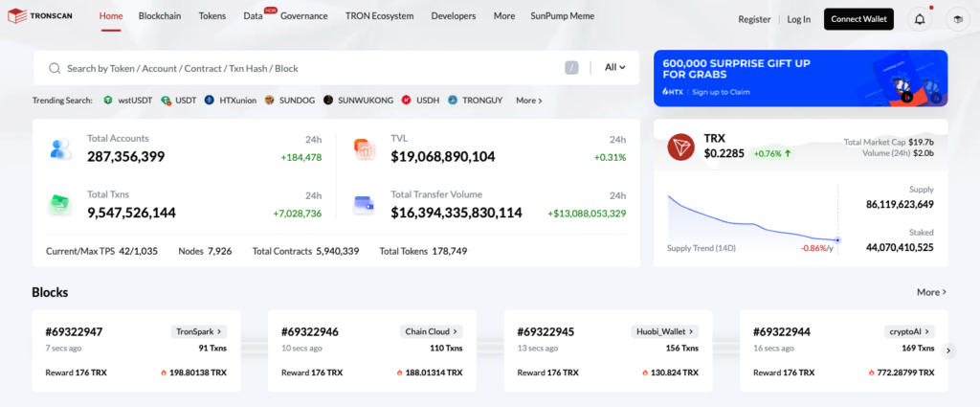
Task: Click the HTXunion token icon
Action: pyautogui.click(x=210, y=100)
